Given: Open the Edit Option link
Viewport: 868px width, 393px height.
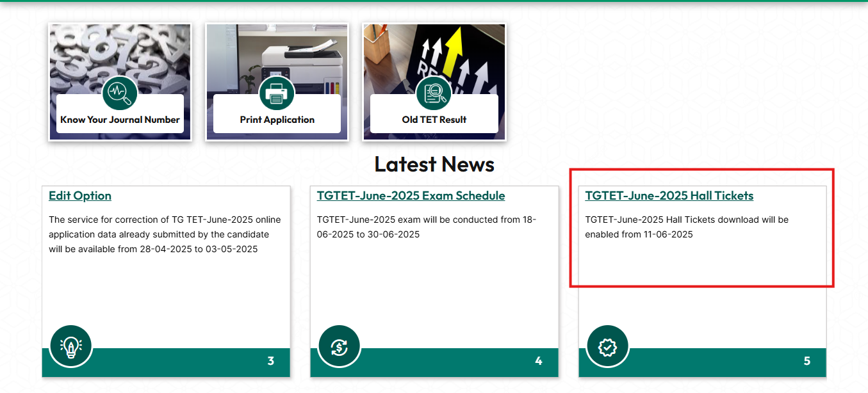Looking at the screenshot, I should click(79, 195).
